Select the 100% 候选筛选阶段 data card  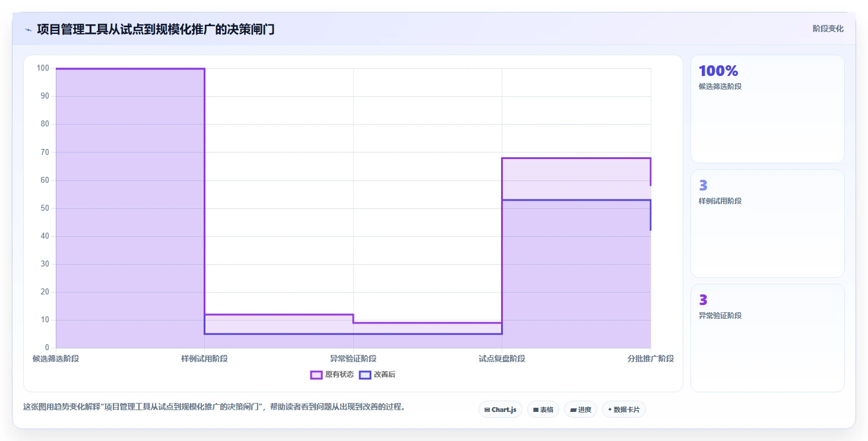tap(768, 109)
